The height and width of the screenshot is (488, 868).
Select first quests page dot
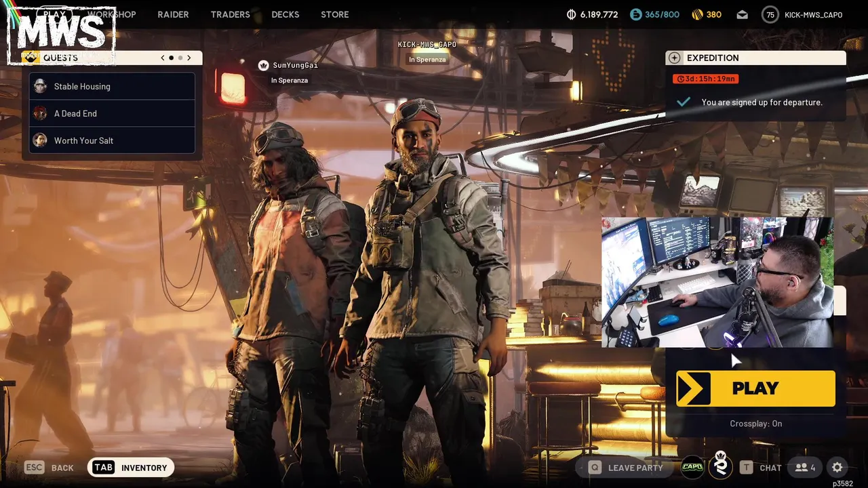point(171,58)
